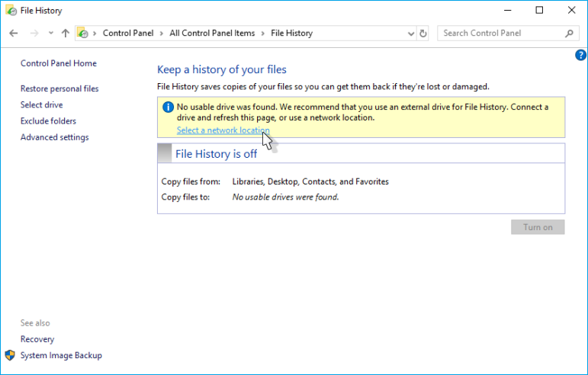Click the File History icon in the title bar
Image resolution: width=588 pixels, height=375 pixels.
click(x=10, y=11)
